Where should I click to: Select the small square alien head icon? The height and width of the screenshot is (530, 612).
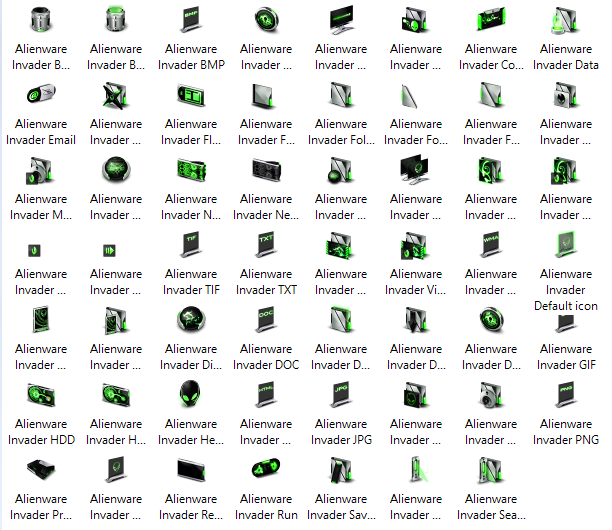[x=34, y=250]
